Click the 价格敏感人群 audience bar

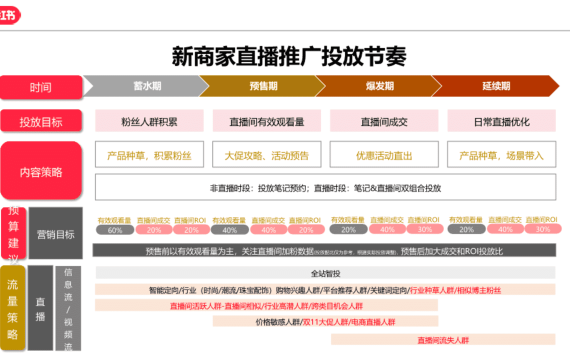[x=325, y=321]
